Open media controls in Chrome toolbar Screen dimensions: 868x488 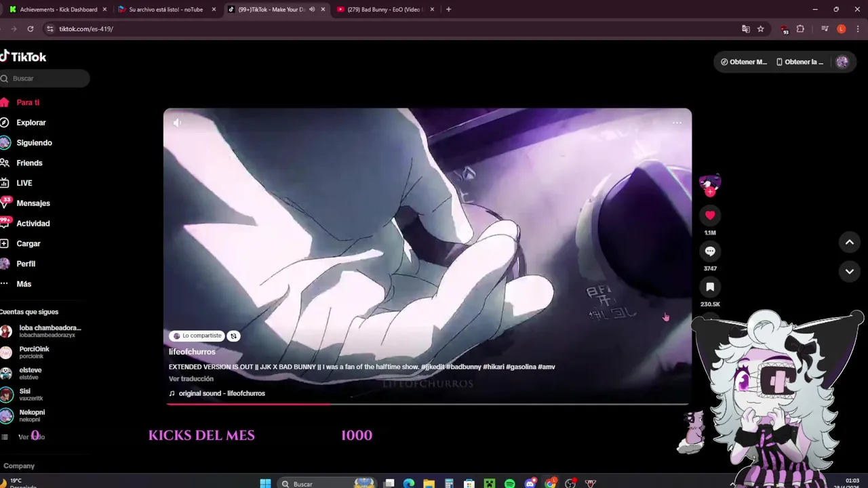pyautogui.click(x=825, y=28)
